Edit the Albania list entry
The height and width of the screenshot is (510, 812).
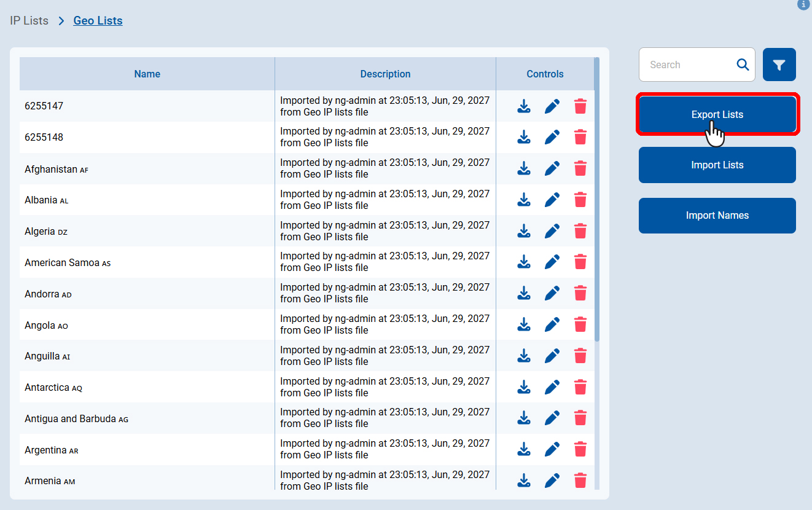click(552, 200)
